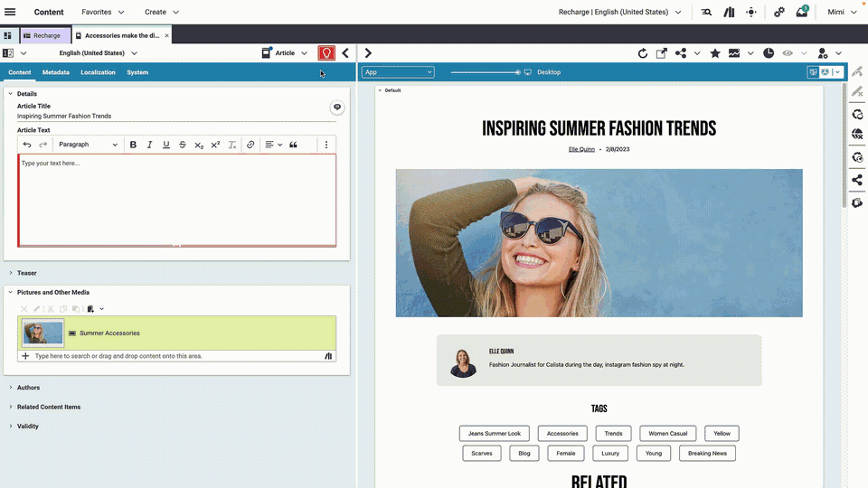Image resolution: width=868 pixels, height=488 pixels.
Task: Click the Breaking News tag
Action: pos(707,453)
